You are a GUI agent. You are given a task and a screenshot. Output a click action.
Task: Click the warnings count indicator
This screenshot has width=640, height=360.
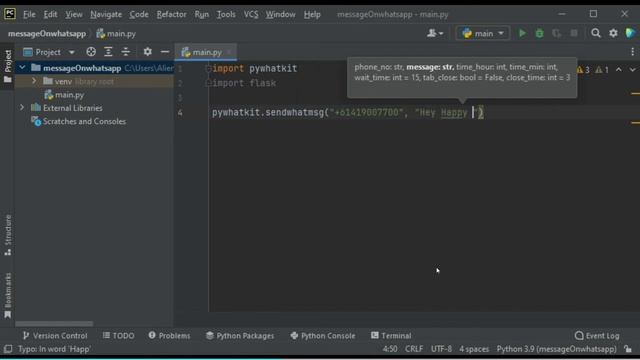584,70
